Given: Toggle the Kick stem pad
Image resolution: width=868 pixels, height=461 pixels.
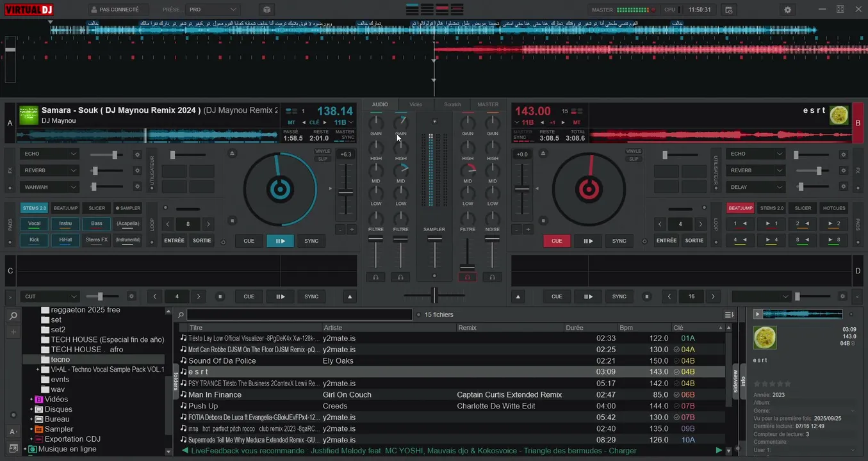Looking at the screenshot, I should tap(34, 240).
